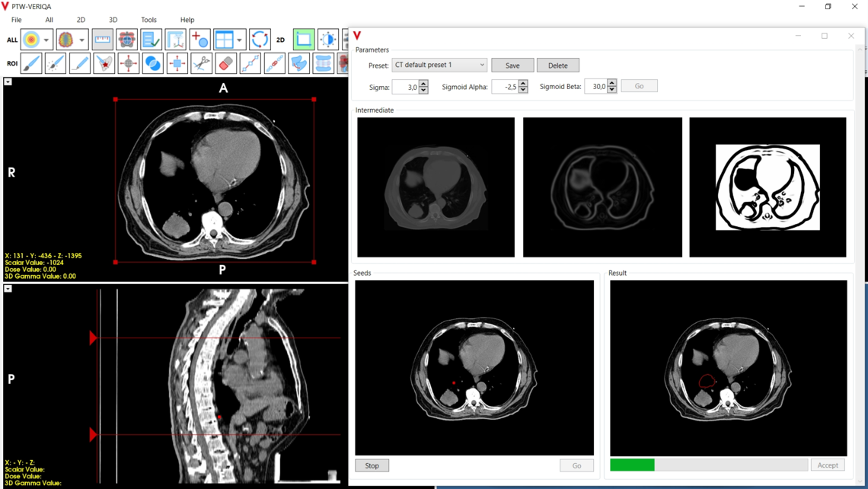Select the ROI pen drawing tool

tap(78, 64)
